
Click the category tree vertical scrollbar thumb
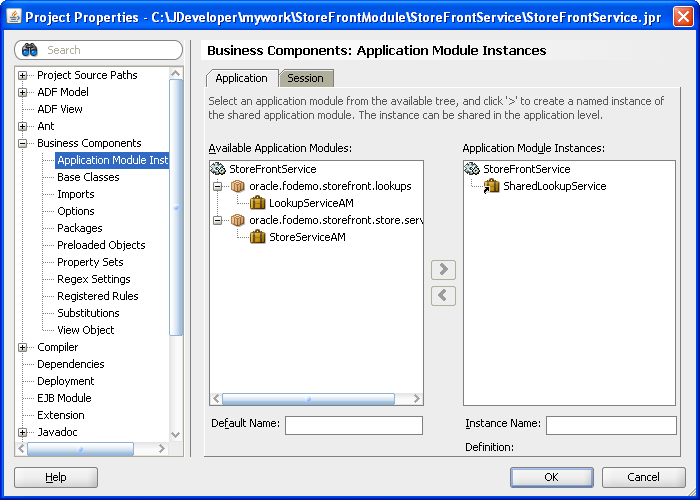(x=176, y=207)
